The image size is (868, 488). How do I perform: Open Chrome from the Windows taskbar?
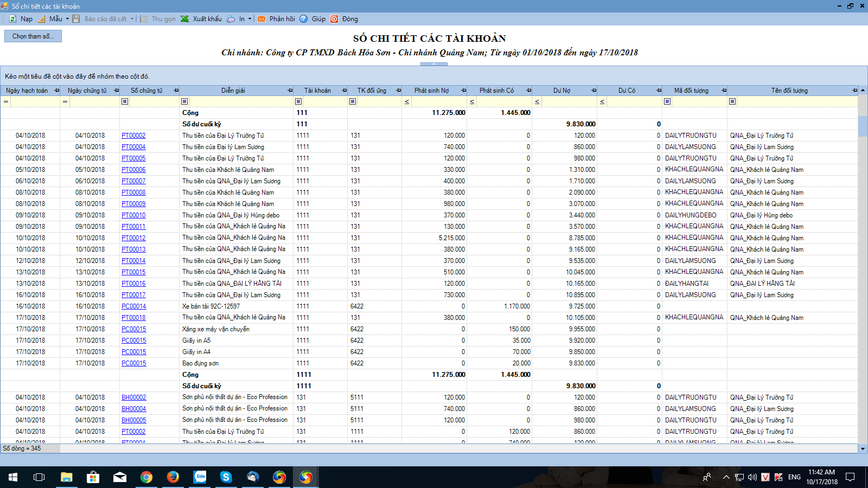[146, 477]
